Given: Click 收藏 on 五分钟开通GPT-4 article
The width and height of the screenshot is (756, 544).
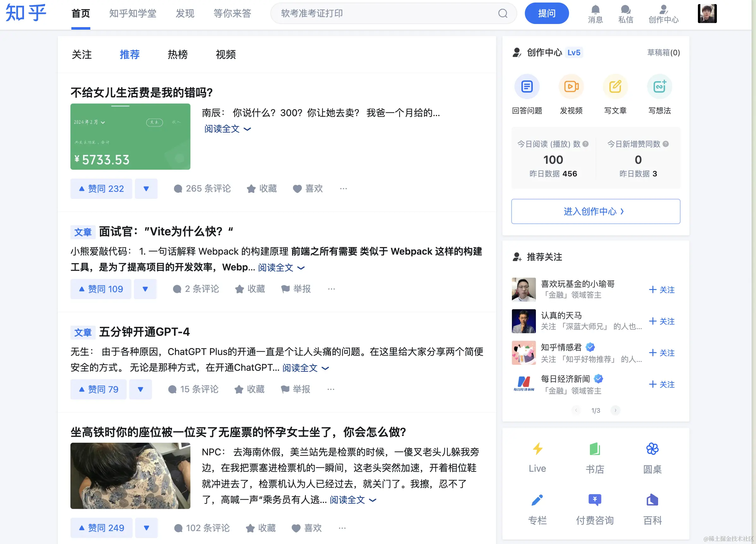Looking at the screenshot, I should point(249,389).
